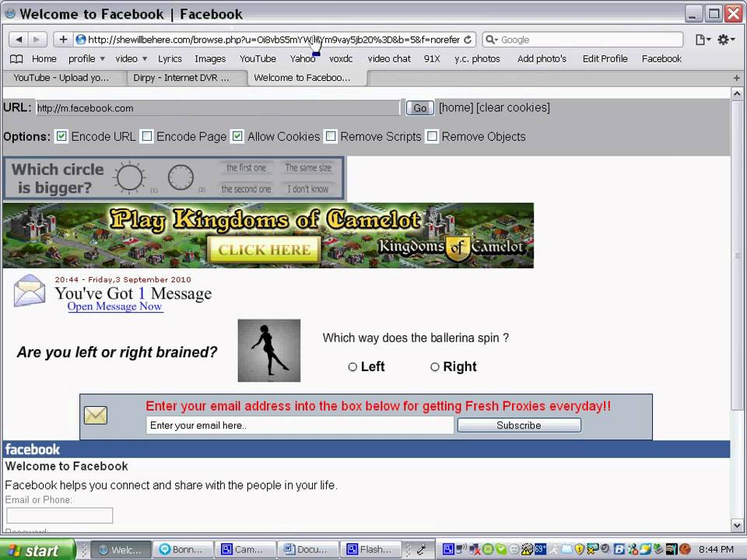Add bookmark with the plus button
747x560 pixels.
coord(63,40)
